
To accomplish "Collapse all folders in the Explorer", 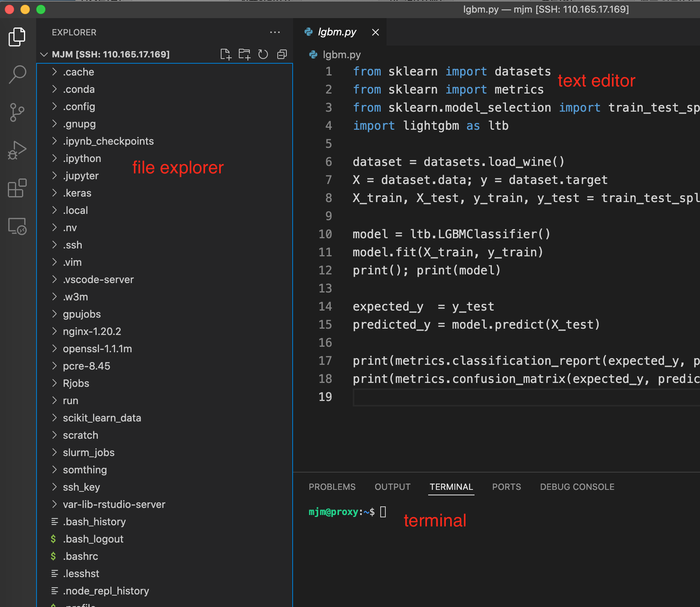I will pos(282,54).
